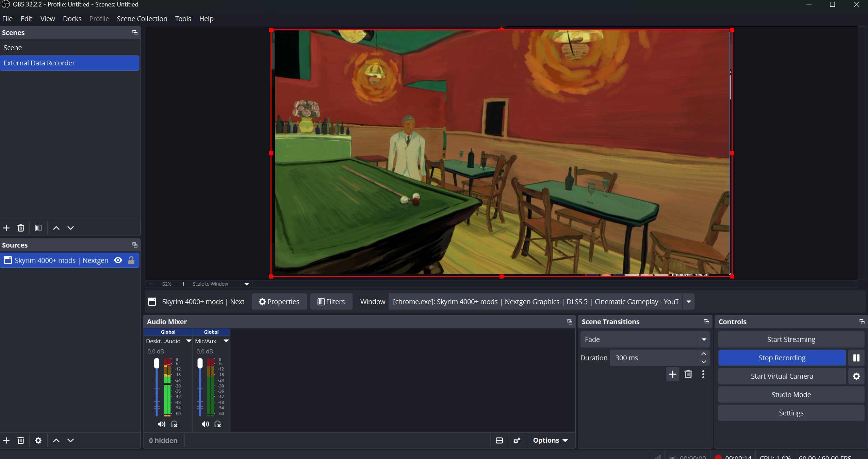The image size is (868, 459).
Task: Open the Tools menu
Action: [183, 19]
